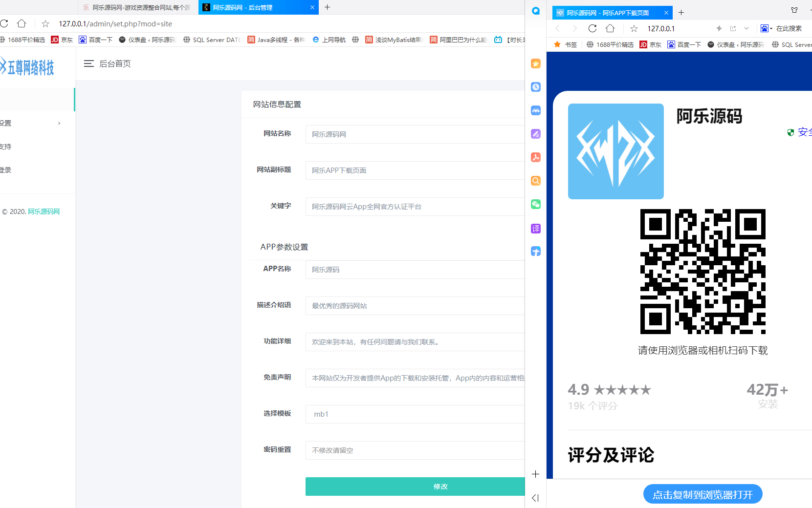Click the download QR code image
This screenshot has width=812, height=508.
pos(703,272)
